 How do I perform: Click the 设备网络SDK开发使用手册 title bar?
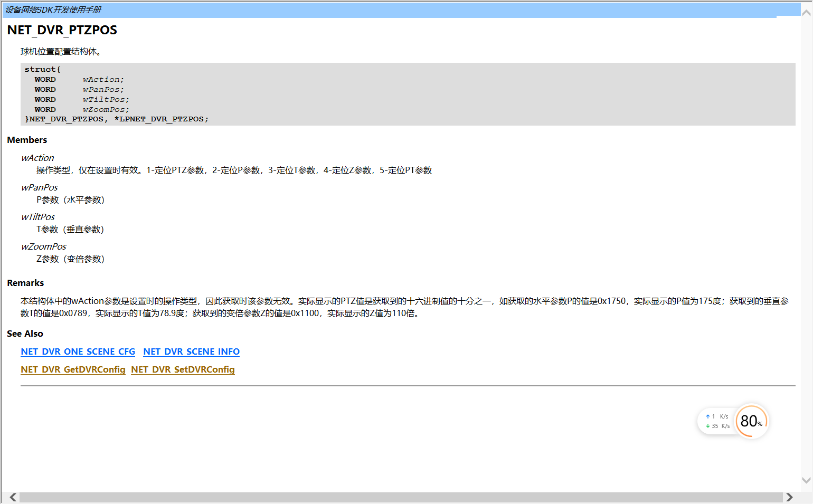[53, 9]
